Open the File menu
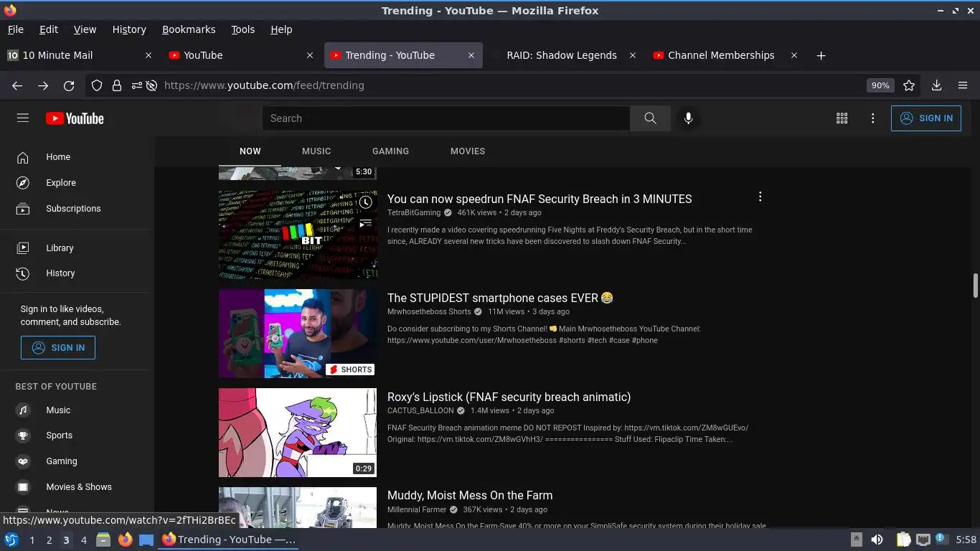980x551 pixels. pyautogui.click(x=16, y=29)
